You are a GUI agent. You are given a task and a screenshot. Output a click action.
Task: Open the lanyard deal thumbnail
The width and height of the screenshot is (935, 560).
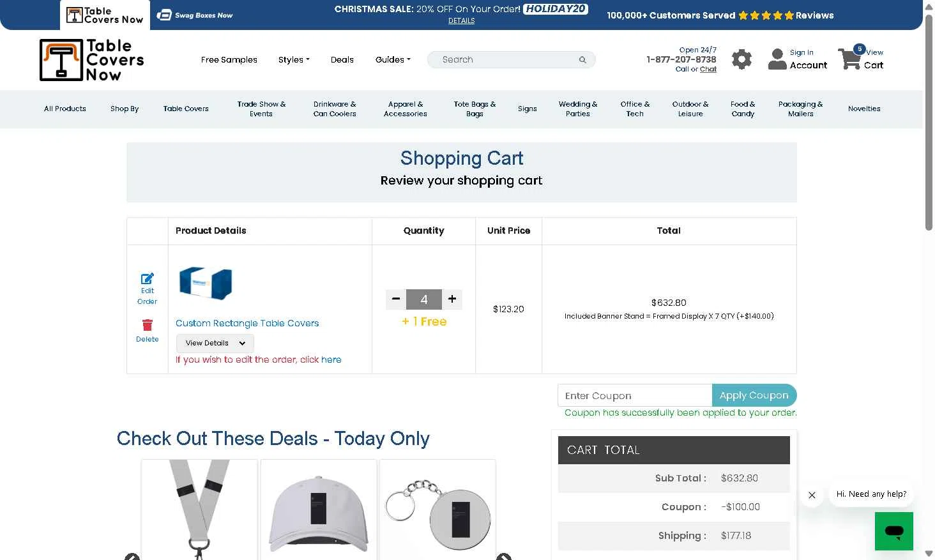click(199, 510)
